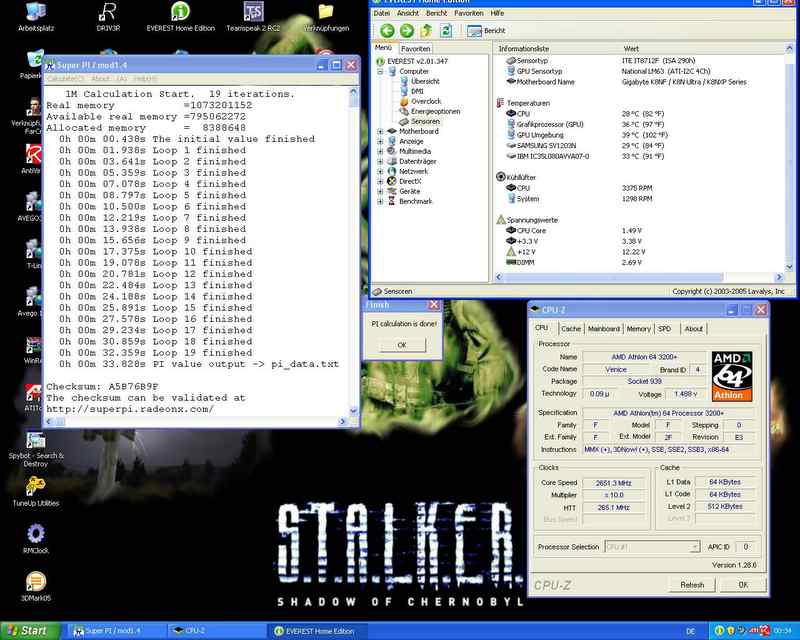Open EVEREST Home Edition desktop shortcut

pyautogui.click(x=181, y=17)
